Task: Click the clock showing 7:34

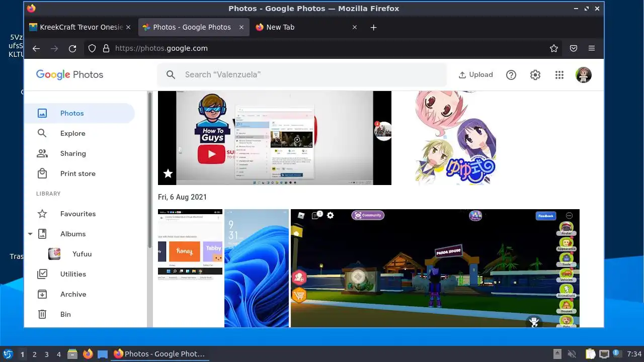Action: (634, 354)
